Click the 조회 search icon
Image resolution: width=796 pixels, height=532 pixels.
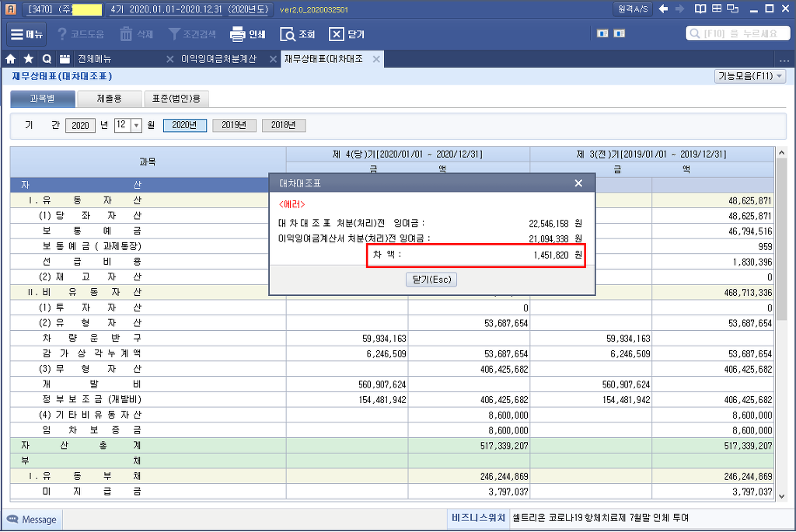pos(298,35)
